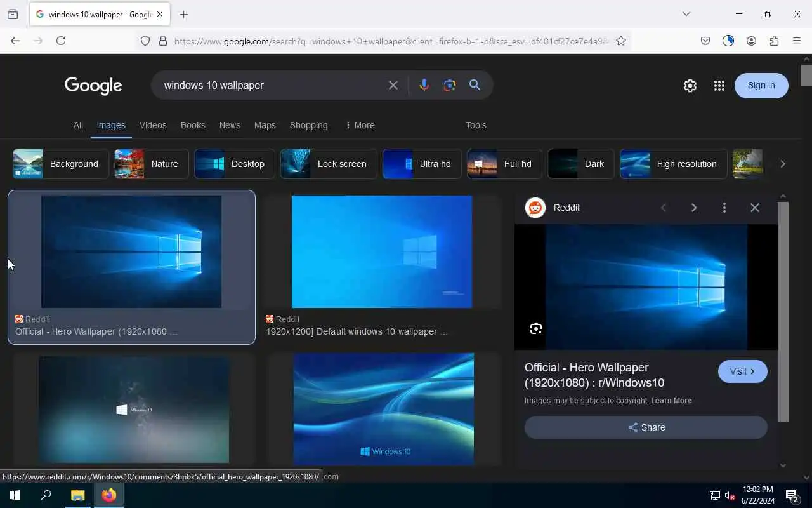Viewport: 812px width, 508px height.
Task: Filter images by High resolution chip
Action: pos(673,164)
